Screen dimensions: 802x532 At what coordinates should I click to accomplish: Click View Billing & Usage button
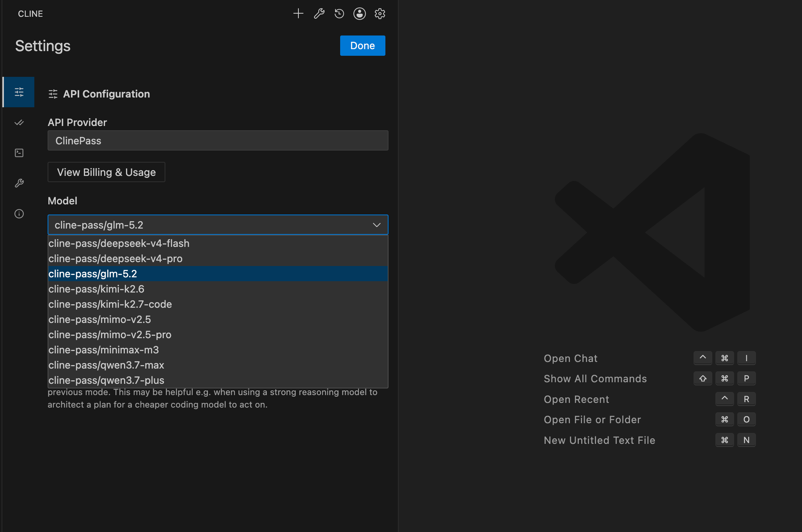point(106,172)
